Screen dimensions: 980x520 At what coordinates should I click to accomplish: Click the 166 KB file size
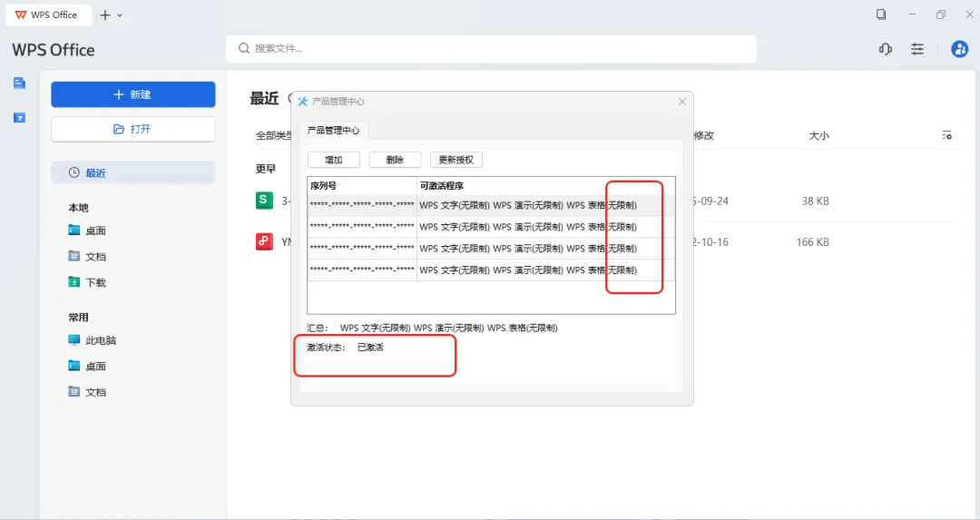click(812, 242)
